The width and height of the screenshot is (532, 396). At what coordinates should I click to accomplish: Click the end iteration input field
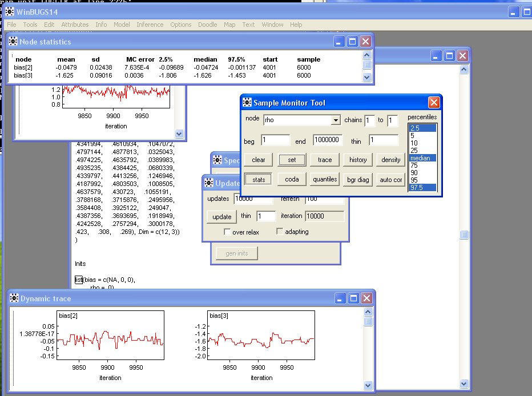[x=327, y=140]
